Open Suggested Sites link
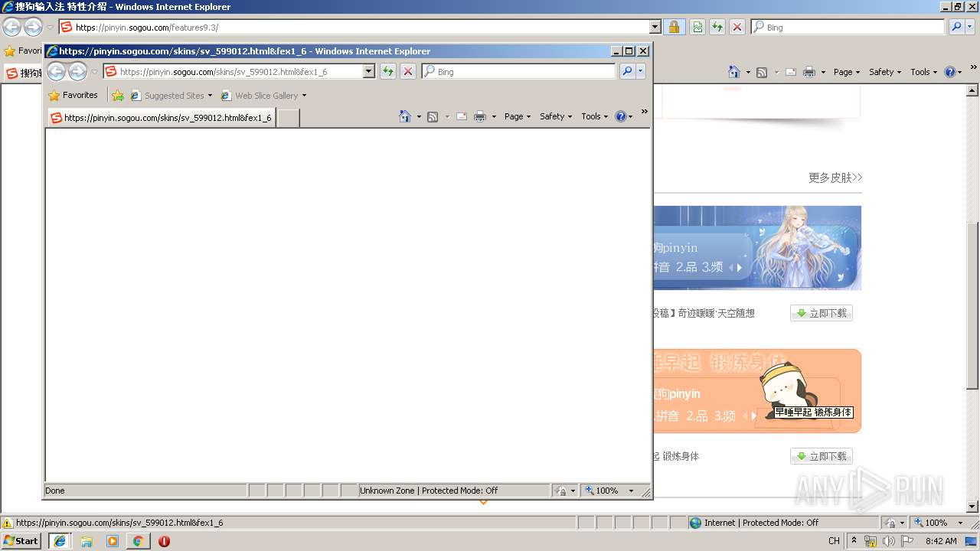 (x=171, y=96)
